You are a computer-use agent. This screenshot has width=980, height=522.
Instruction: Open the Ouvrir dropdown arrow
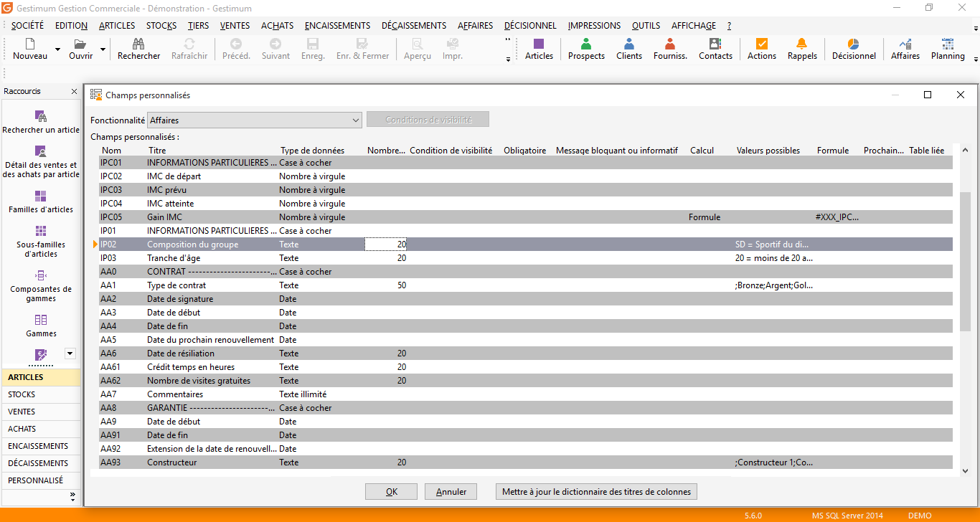(x=103, y=49)
